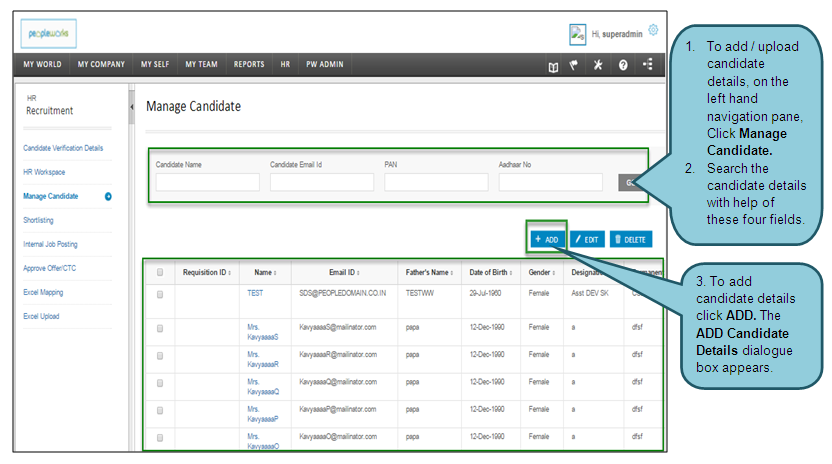The image size is (832, 464).
Task: Click the EDIT button
Action: [587, 239]
